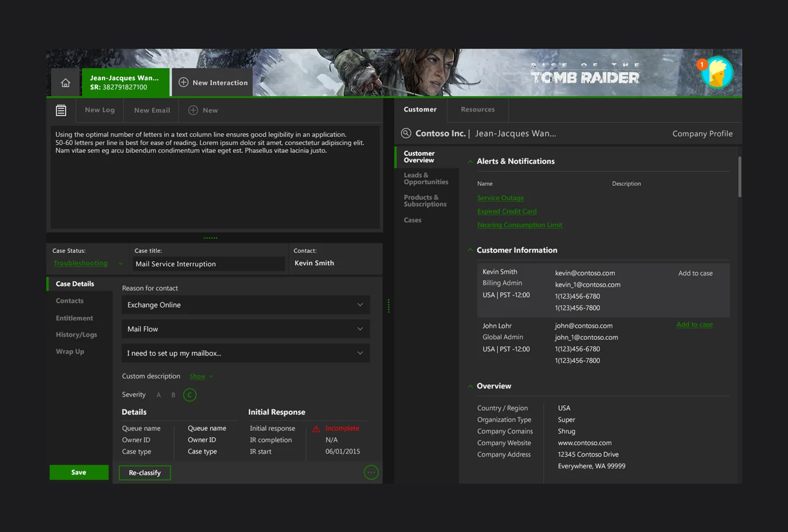Image resolution: width=788 pixels, height=532 pixels.
Task: Click the customer panel vertical scrollbar
Action: coord(740,177)
